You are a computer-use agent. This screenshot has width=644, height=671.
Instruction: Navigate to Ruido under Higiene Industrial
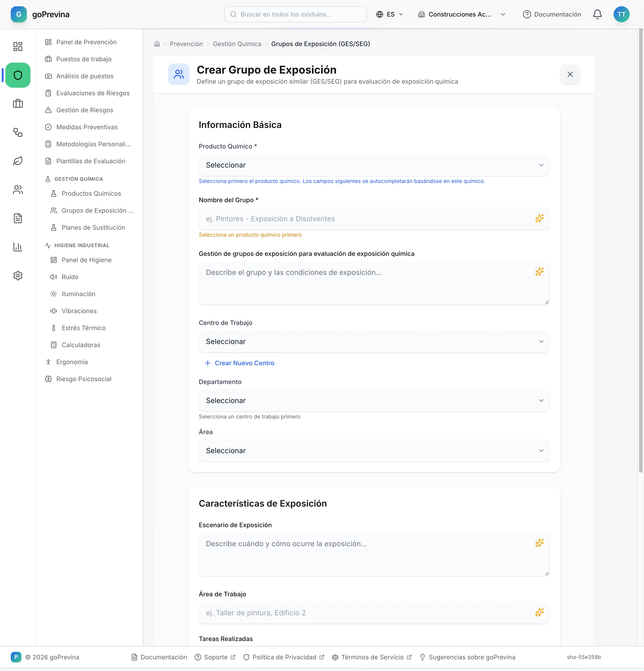point(70,277)
